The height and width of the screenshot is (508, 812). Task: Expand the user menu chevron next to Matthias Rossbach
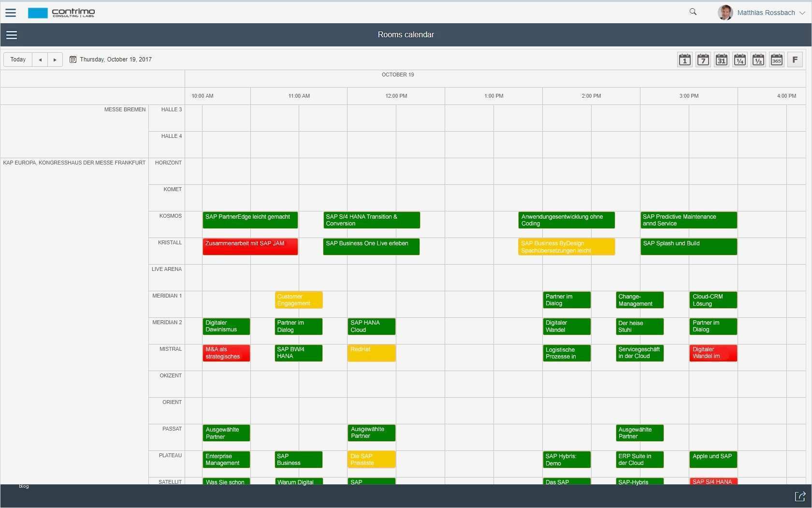click(x=802, y=13)
